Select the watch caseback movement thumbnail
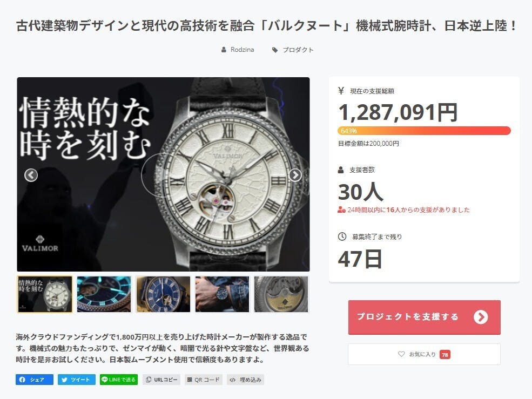 (281, 294)
